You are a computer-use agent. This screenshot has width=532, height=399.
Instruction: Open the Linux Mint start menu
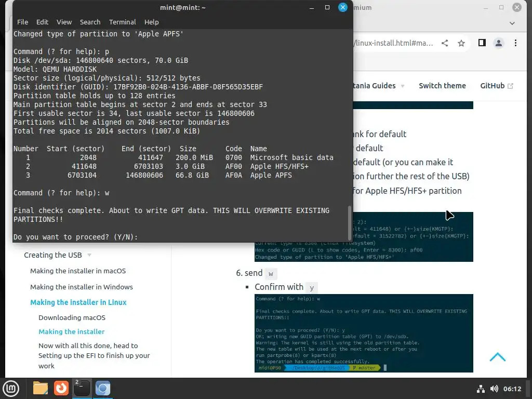click(11, 388)
